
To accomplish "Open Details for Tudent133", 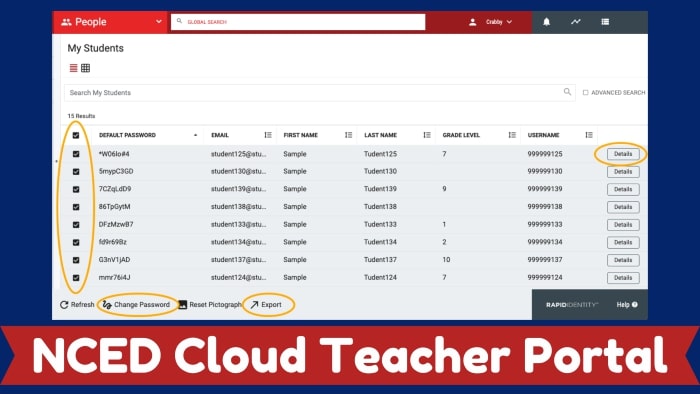I will pos(623,224).
